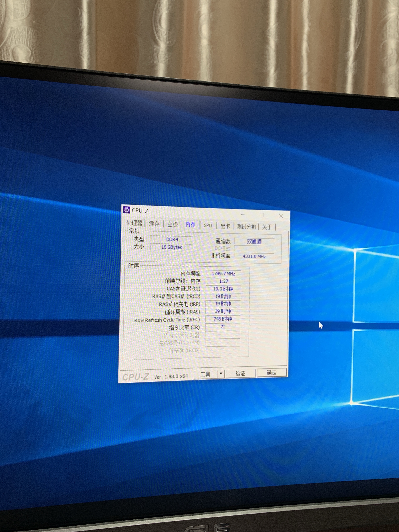399x532 pixels.
Task: Select the 内存 (Memory) tab
Action: pos(191,225)
